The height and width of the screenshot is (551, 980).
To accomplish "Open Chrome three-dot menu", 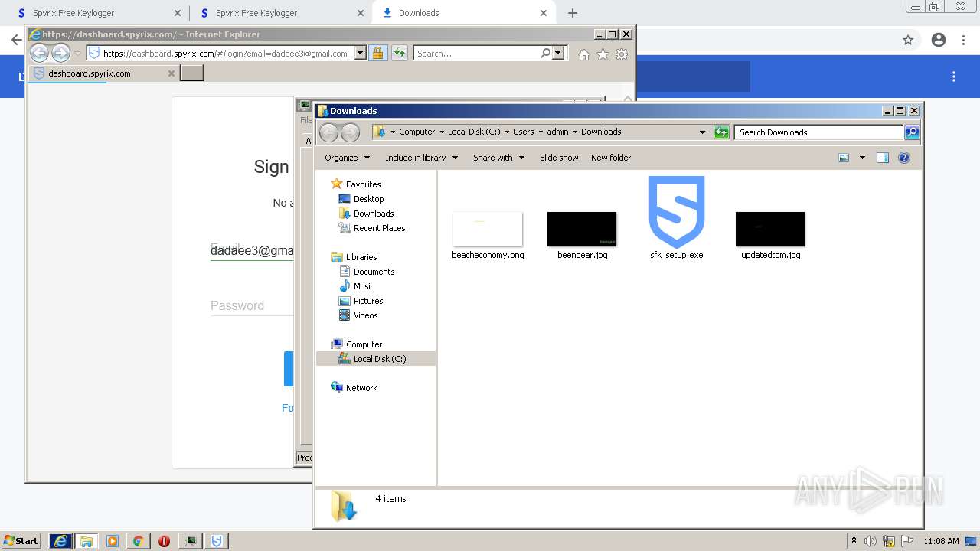I will pos(964,40).
